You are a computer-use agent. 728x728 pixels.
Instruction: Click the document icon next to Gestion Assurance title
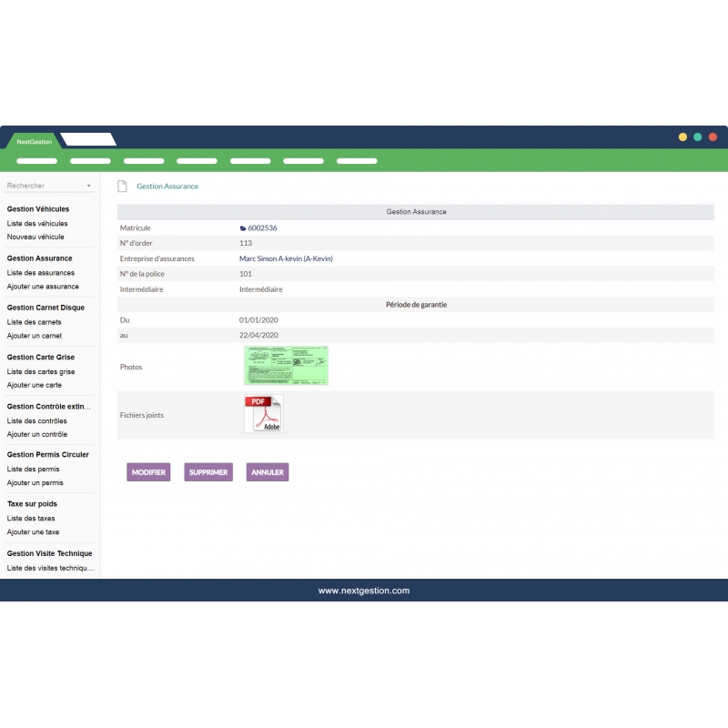pos(123,186)
